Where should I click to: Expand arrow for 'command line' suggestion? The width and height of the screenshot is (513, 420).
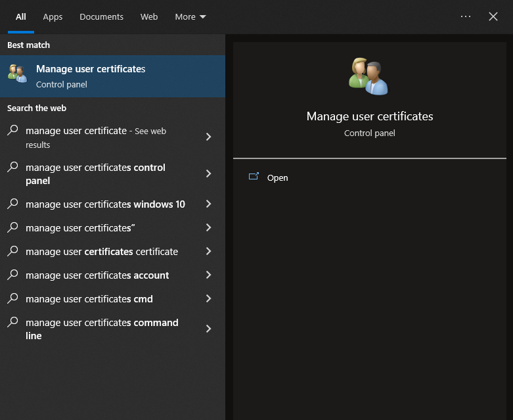pos(208,329)
